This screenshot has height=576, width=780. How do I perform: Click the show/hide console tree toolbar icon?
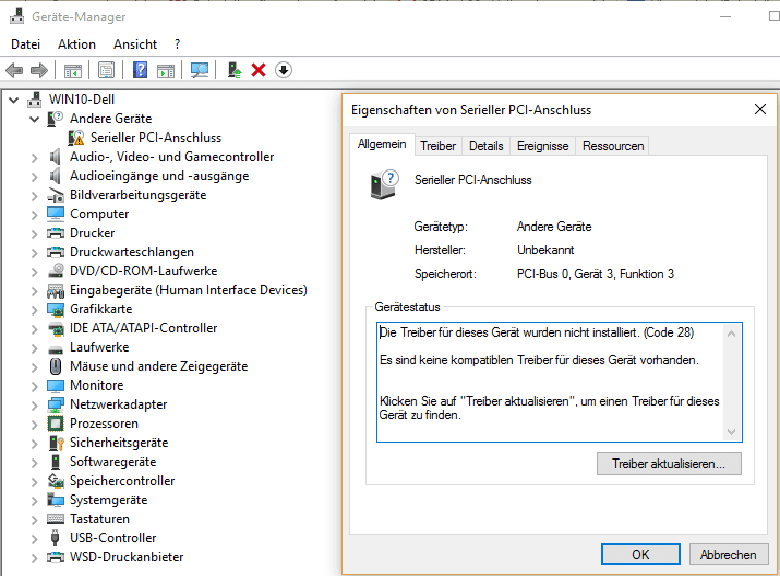(x=73, y=70)
